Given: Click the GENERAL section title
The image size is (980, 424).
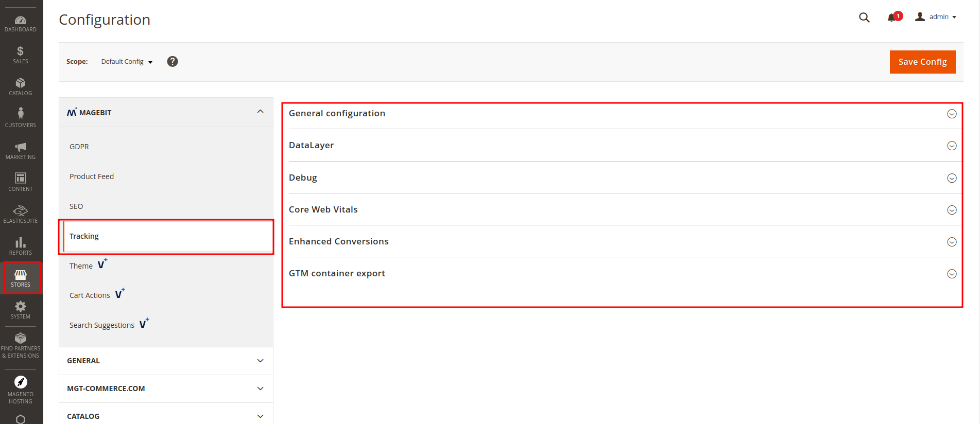Looking at the screenshot, I should 83,361.
